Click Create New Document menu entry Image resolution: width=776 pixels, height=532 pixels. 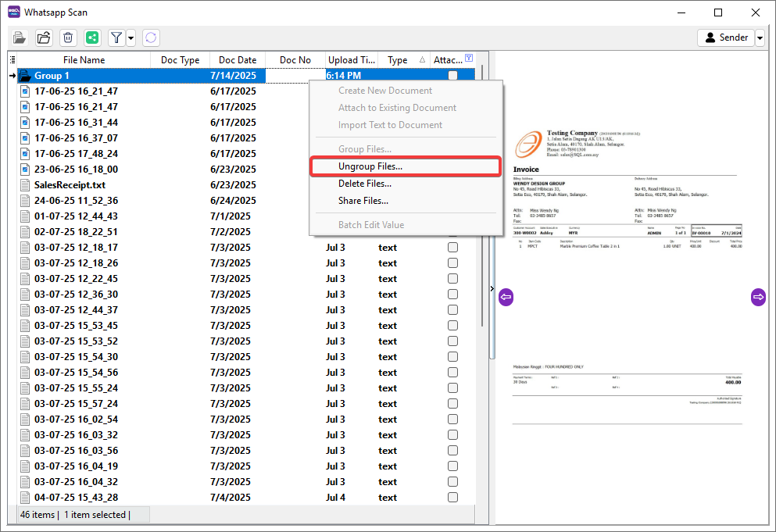(x=406, y=91)
